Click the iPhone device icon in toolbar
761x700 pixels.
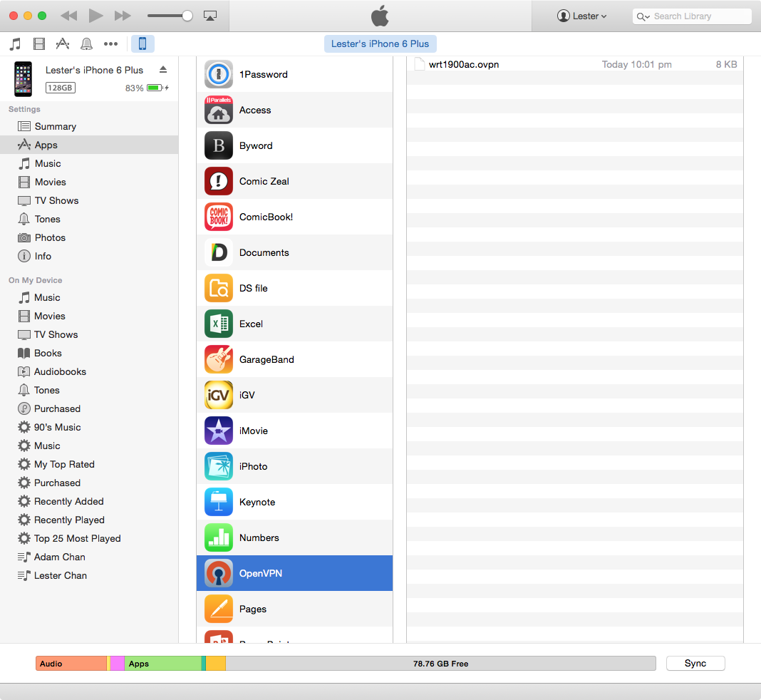142,44
